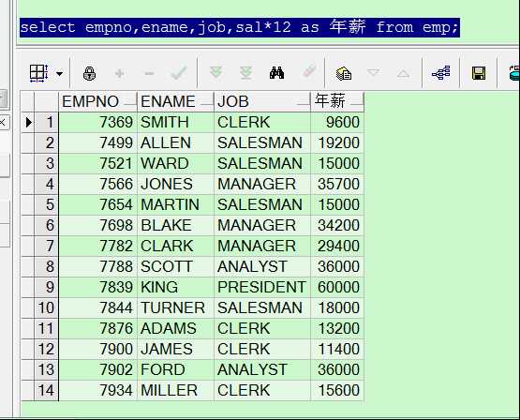
Task: Click the cell BLAKE
Action: pyautogui.click(x=175, y=225)
